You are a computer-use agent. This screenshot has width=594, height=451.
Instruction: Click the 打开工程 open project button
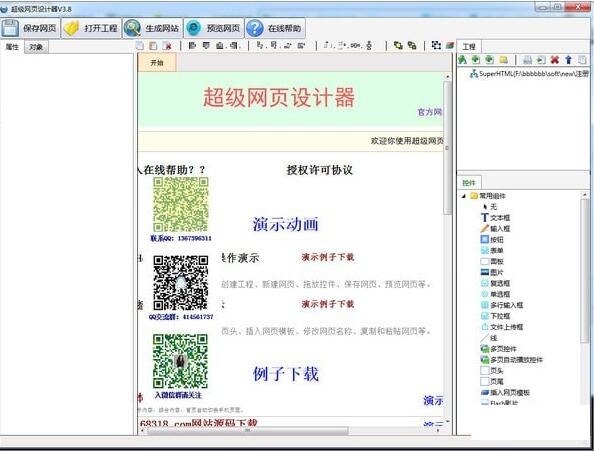pyautogui.click(x=91, y=28)
